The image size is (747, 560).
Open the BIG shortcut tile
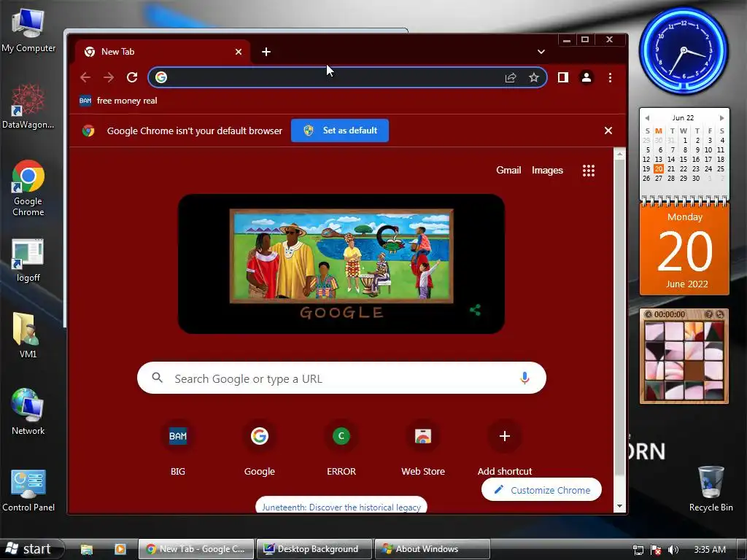click(x=178, y=448)
